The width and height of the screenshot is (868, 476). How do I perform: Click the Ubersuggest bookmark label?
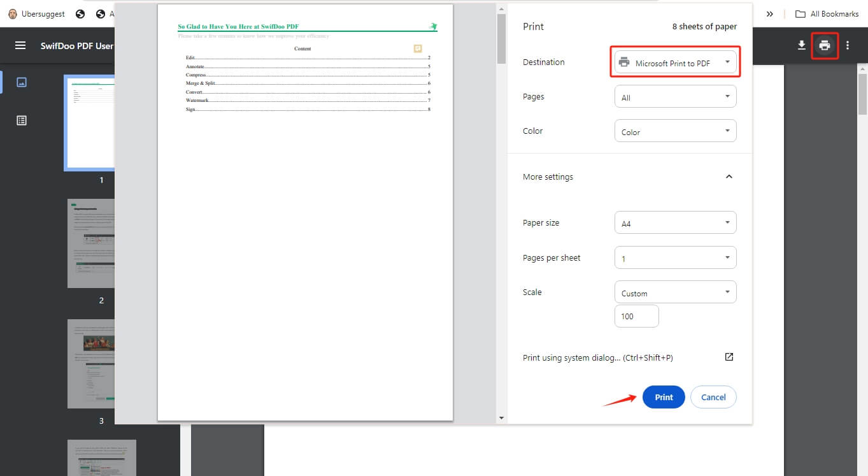(x=43, y=13)
